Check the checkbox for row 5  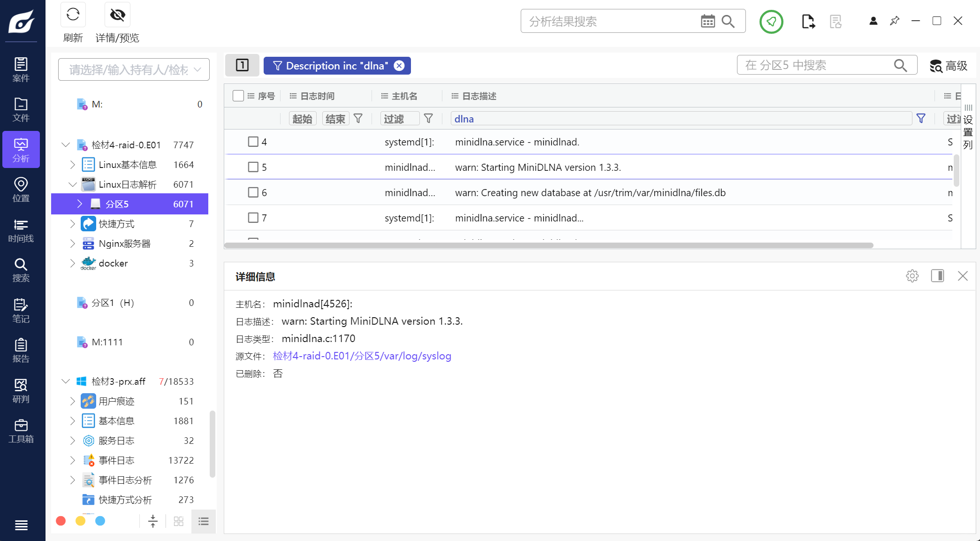[x=253, y=167]
